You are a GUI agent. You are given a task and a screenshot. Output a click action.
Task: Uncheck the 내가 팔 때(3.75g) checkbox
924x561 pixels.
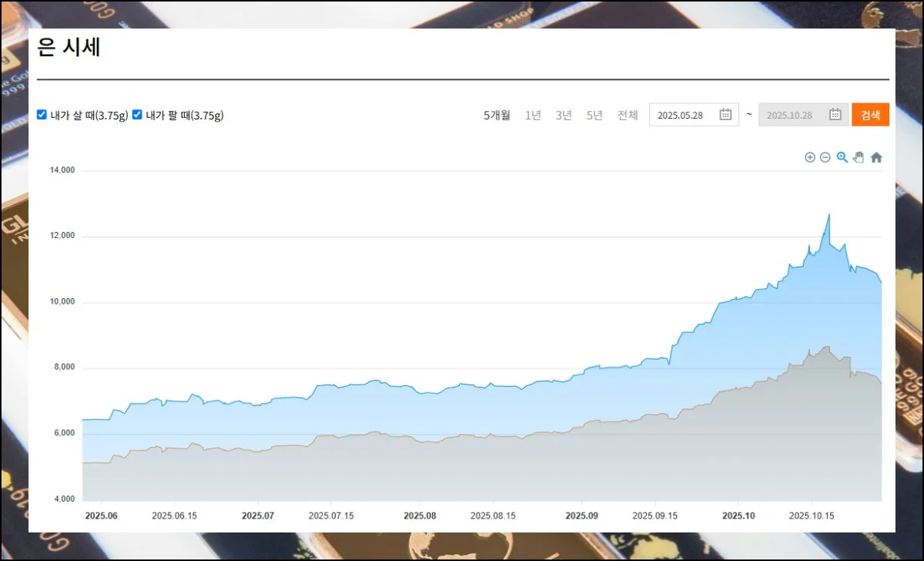(x=137, y=115)
